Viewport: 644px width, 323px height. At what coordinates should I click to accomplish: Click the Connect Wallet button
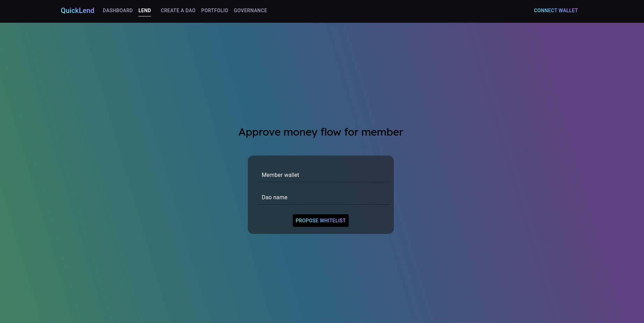[556, 10]
